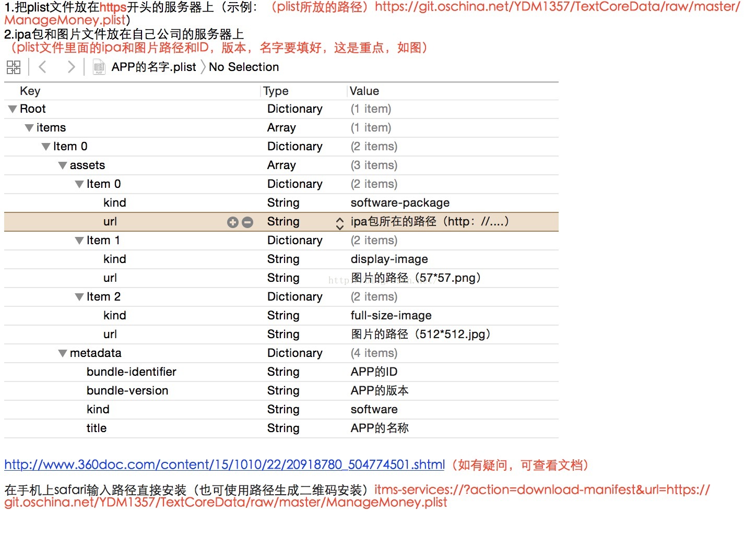The image size is (756, 549).
Task: Select the assets row label
Action: click(x=87, y=165)
